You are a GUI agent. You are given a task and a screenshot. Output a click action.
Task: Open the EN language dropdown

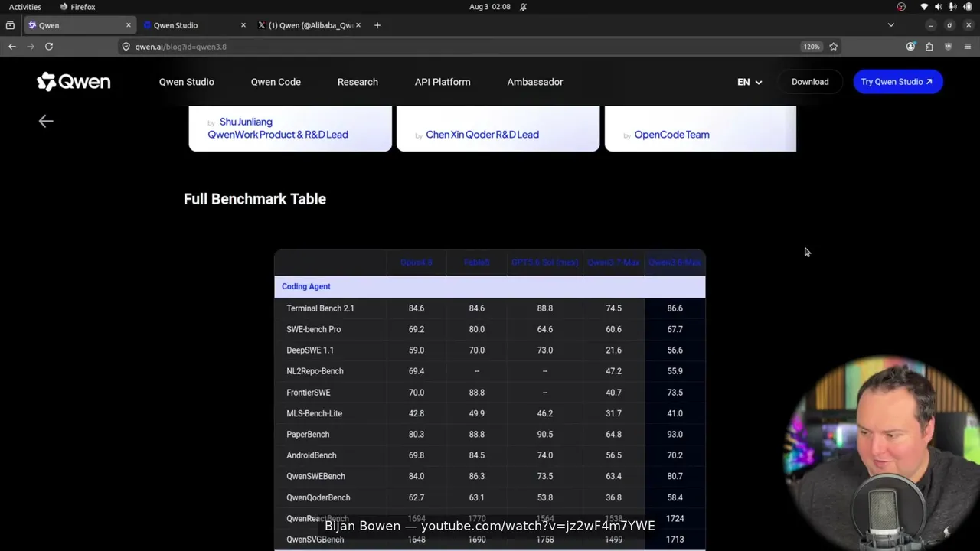pos(750,82)
